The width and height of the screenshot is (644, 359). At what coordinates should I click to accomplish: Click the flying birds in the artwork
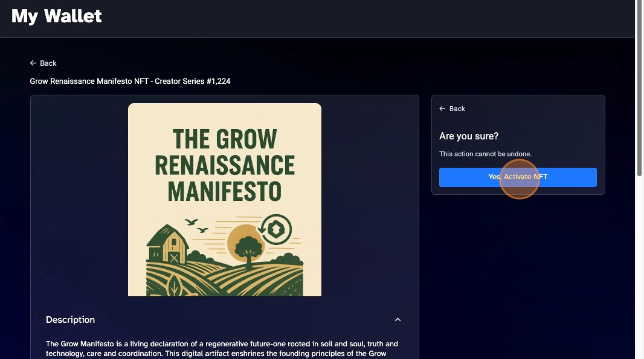click(x=196, y=225)
